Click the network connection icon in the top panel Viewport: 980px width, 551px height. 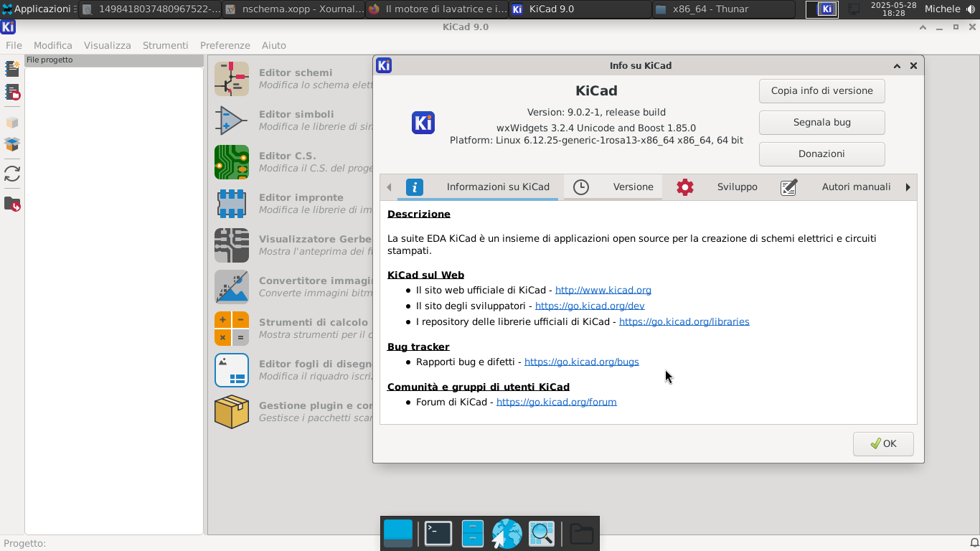(x=854, y=9)
